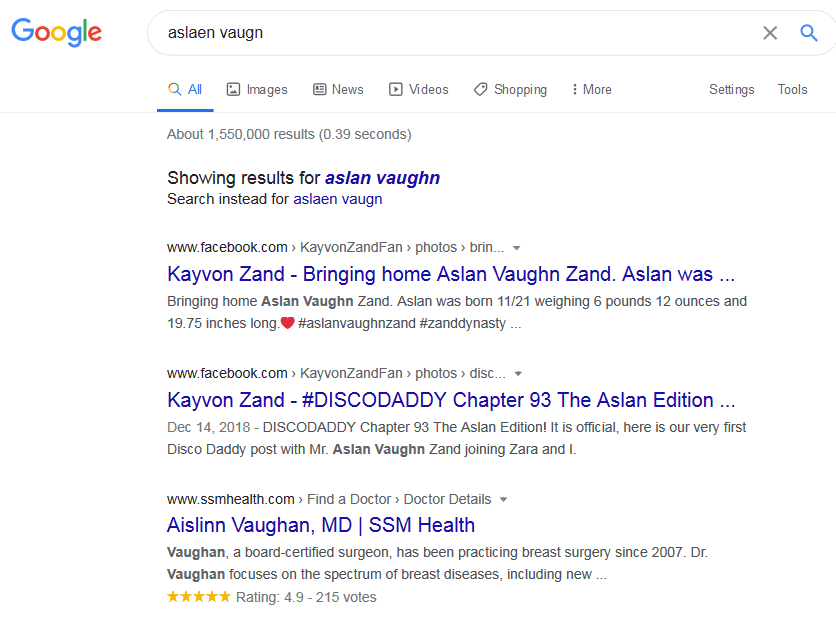Open the Tools menu

[x=792, y=89]
